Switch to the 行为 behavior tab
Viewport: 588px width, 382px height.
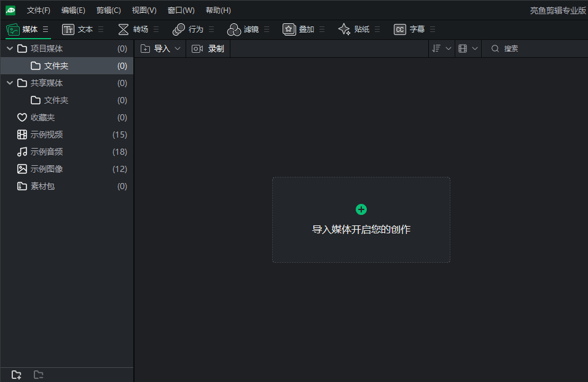[x=188, y=29]
